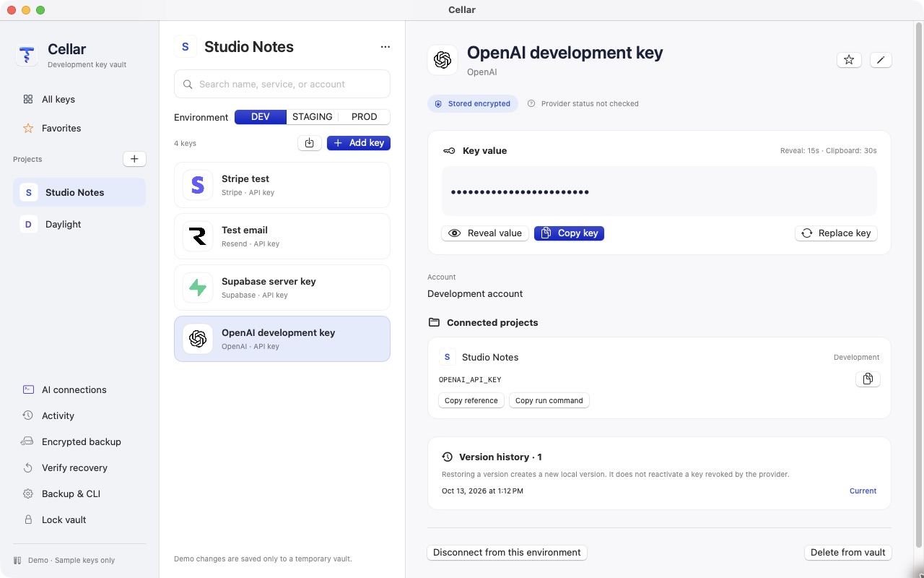This screenshot has width=924, height=578.
Task: Copy the key to the clipboard
Action: (569, 233)
